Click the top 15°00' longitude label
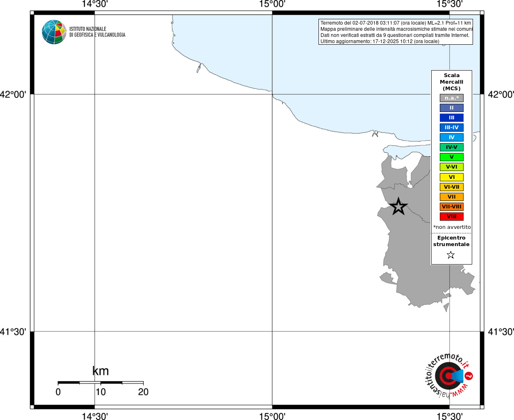The width and height of the screenshot is (514, 420). coord(272,4)
